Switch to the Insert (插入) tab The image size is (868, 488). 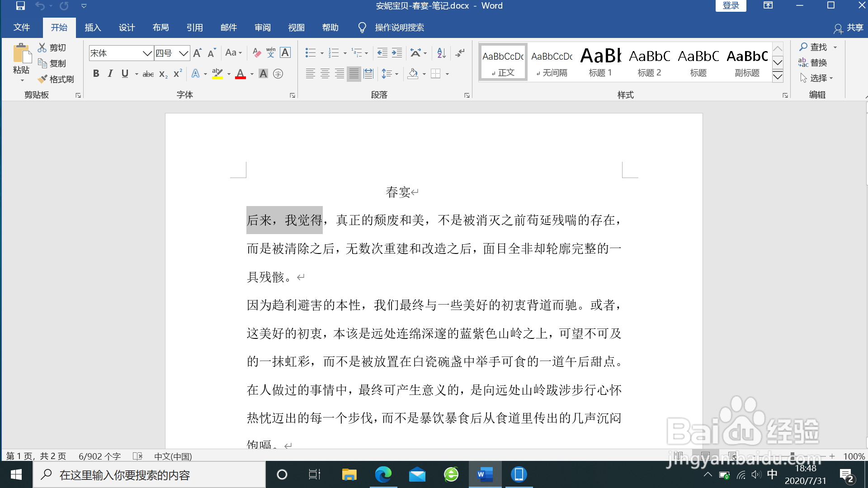tap(93, 28)
